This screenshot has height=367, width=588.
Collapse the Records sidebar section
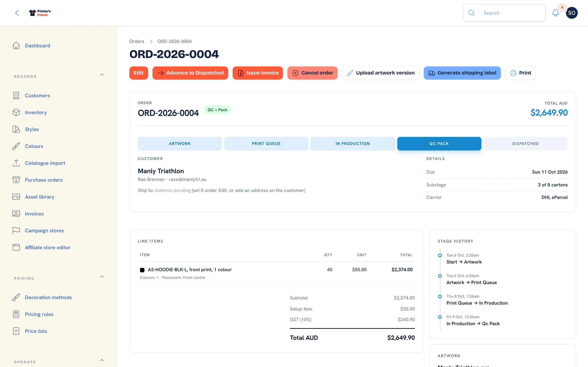click(x=102, y=75)
